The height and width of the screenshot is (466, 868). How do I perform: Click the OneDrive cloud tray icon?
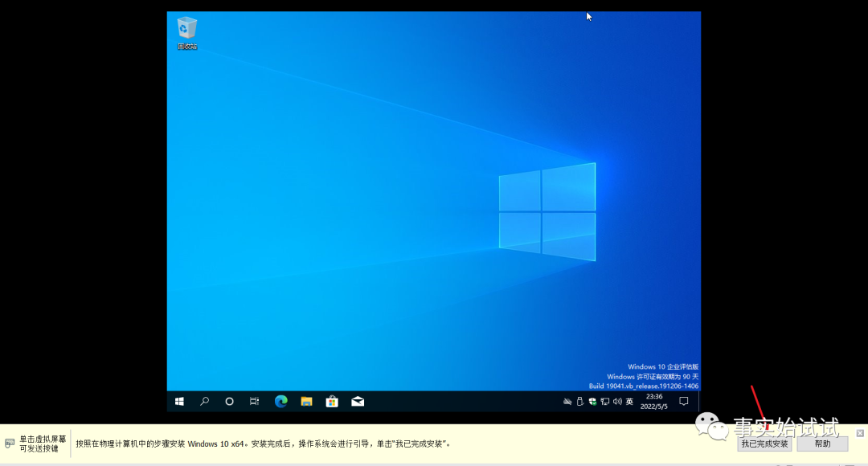point(567,402)
